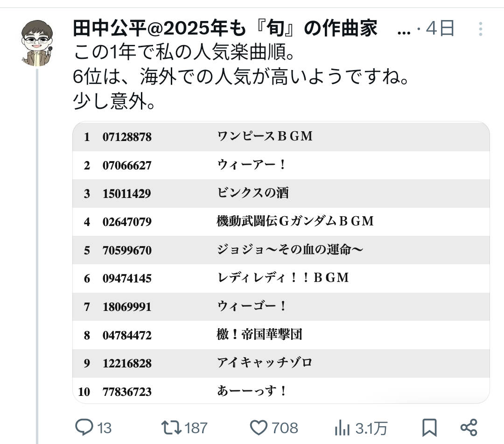504x444 pixels.
Task: Click the like count 708
Action: 285,428
